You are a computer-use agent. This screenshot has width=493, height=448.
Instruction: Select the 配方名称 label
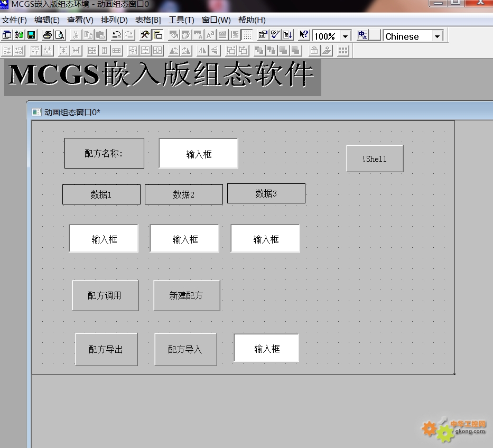coord(105,153)
